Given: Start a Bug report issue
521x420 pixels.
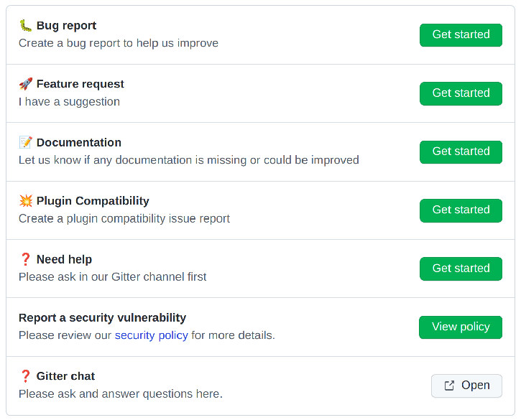Looking at the screenshot, I should (x=461, y=34).
